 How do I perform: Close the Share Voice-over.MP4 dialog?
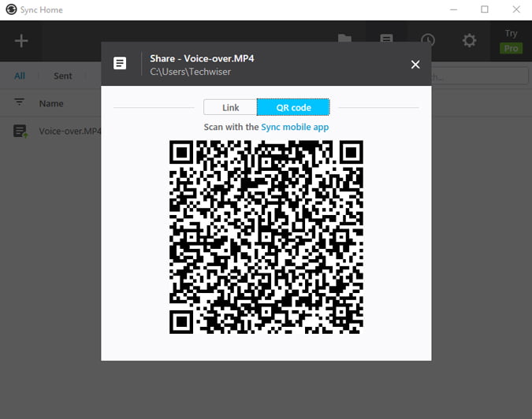click(415, 65)
